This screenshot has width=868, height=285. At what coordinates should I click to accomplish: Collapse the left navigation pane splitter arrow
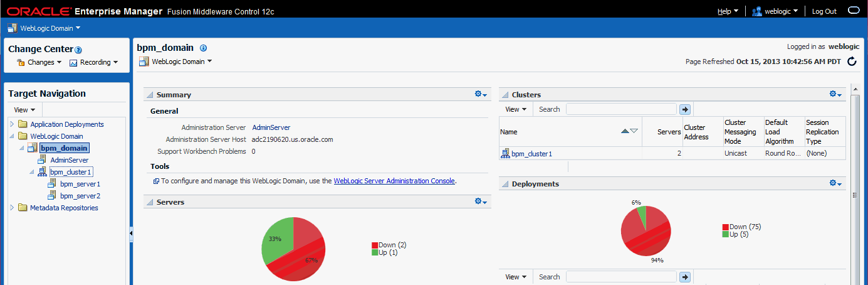tap(131, 233)
